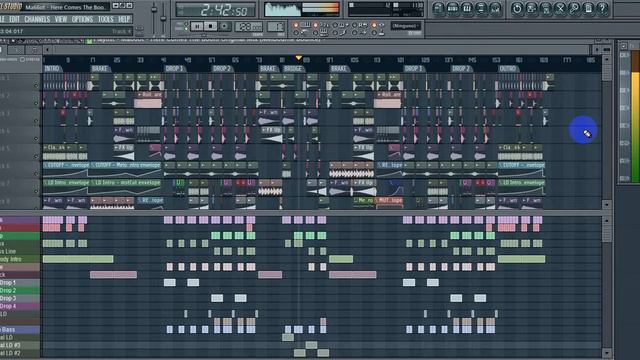The width and height of the screenshot is (640, 360).
Task: Open help with the question mark icon
Action: [602, 9]
